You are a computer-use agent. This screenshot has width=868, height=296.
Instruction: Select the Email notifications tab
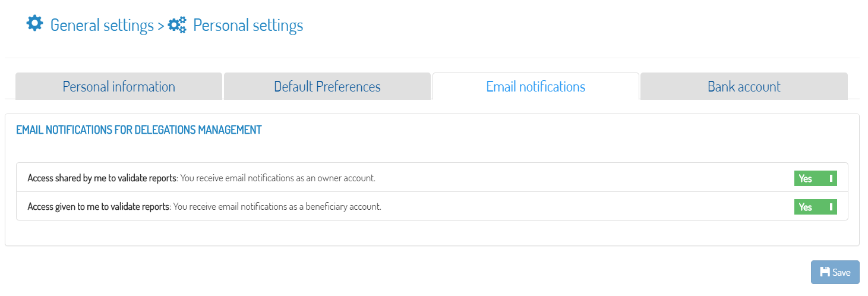click(x=536, y=86)
